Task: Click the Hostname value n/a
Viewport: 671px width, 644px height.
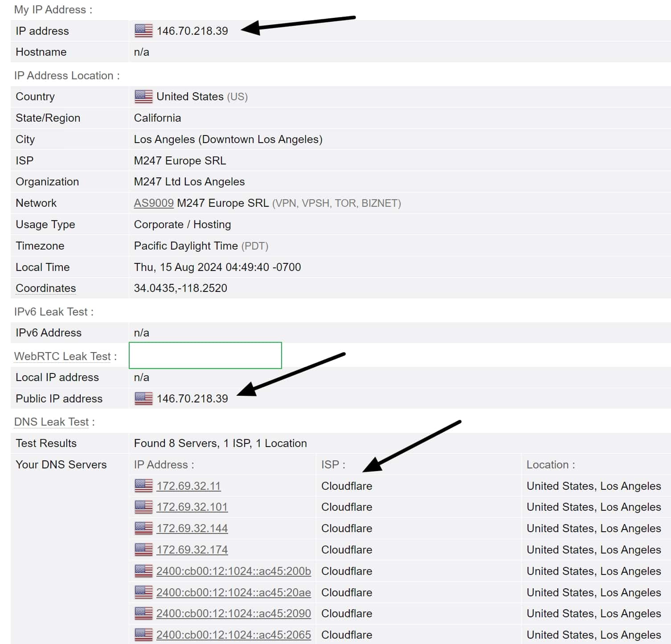Action: pyautogui.click(x=142, y=52)
